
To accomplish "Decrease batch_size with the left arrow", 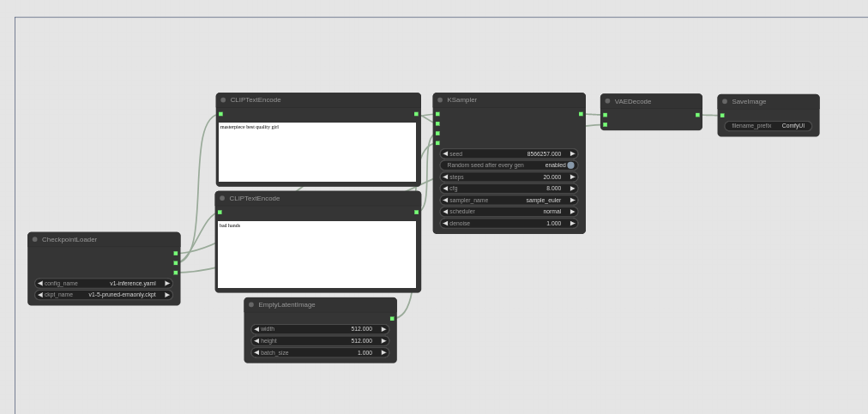I will [256, 352].
